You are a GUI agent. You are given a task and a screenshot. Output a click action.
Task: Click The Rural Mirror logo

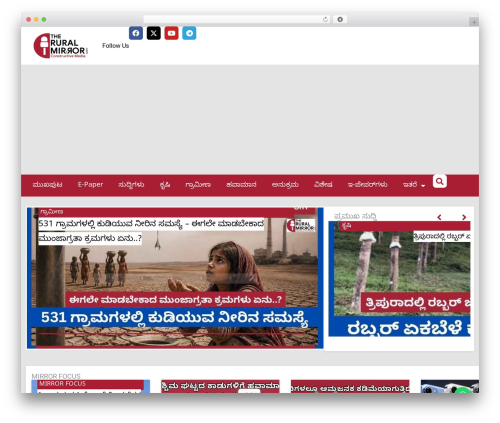pos(61,45)
